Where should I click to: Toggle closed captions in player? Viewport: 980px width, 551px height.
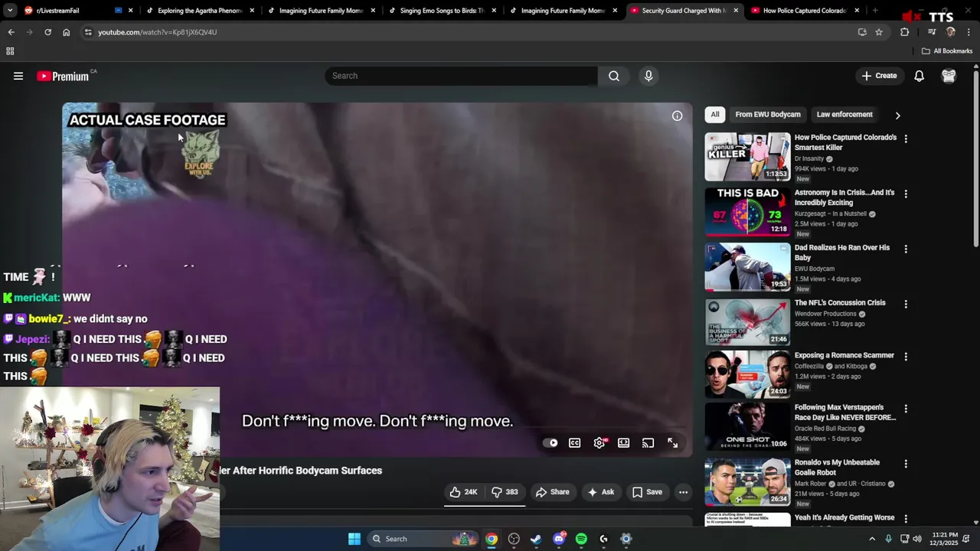point(575,443)
